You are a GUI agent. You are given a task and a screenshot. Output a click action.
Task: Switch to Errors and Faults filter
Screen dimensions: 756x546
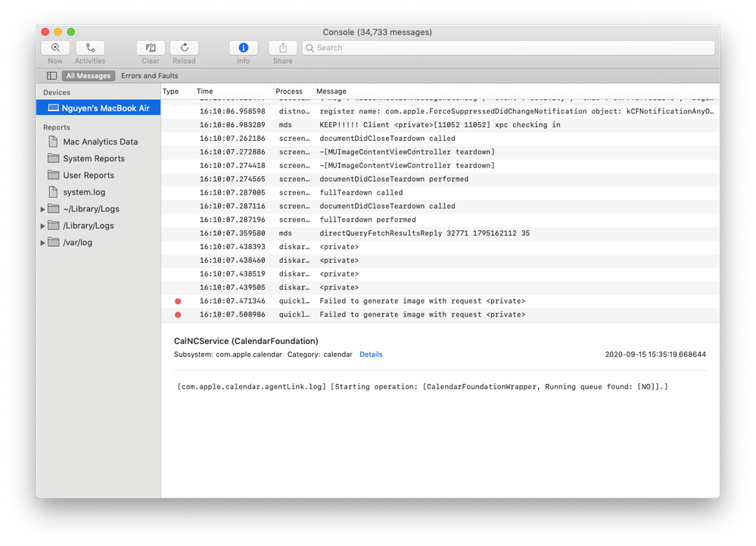(x=150, y=76)
